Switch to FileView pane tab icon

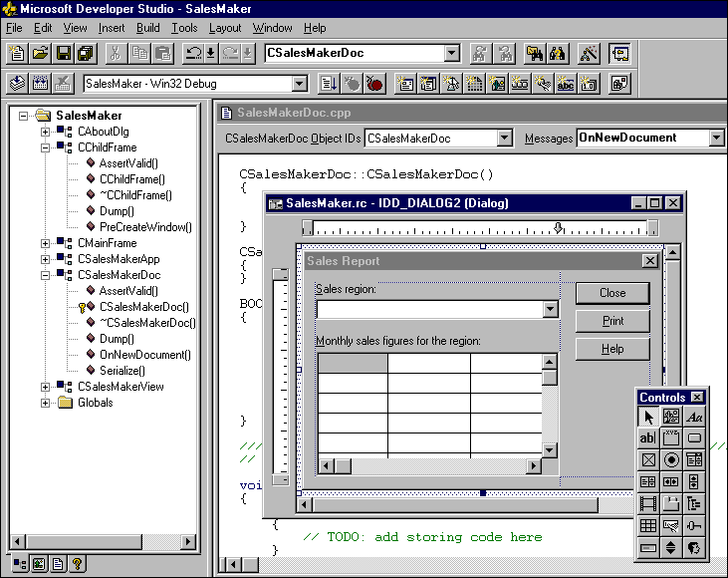coord(58,564)
